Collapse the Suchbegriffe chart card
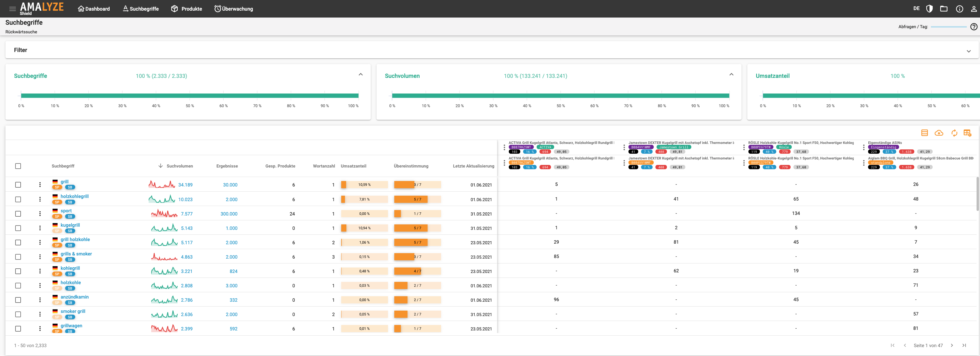 [361, 75]
